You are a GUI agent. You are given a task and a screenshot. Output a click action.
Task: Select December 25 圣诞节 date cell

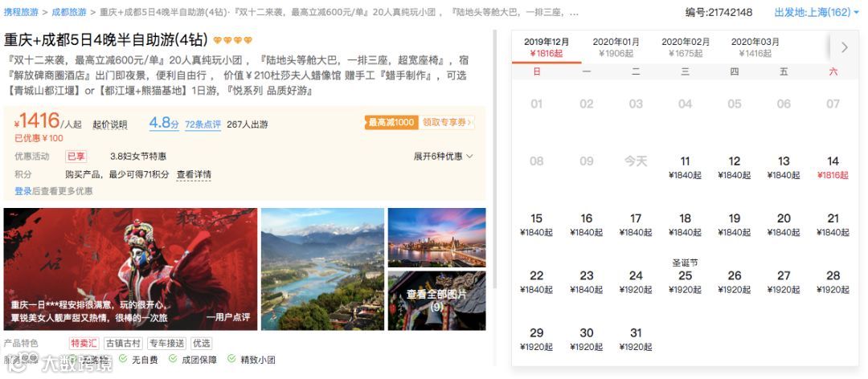click(686, 277)
